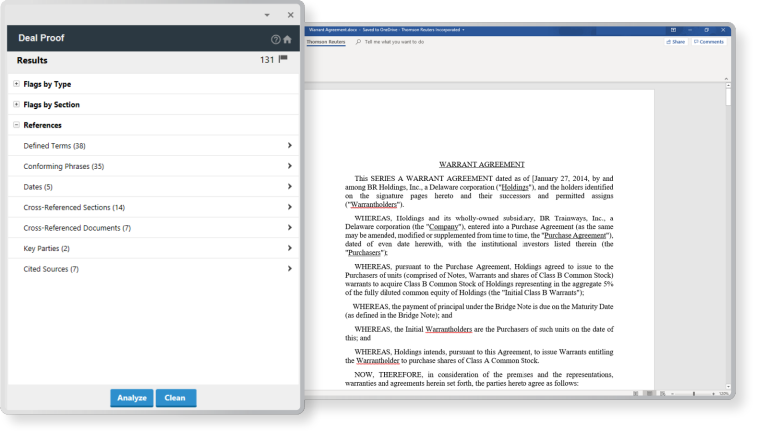Image resolution: width=768 pixels, height=432 pixels.
Task: Expand the Flags by Type section
Action: [16, 84]
